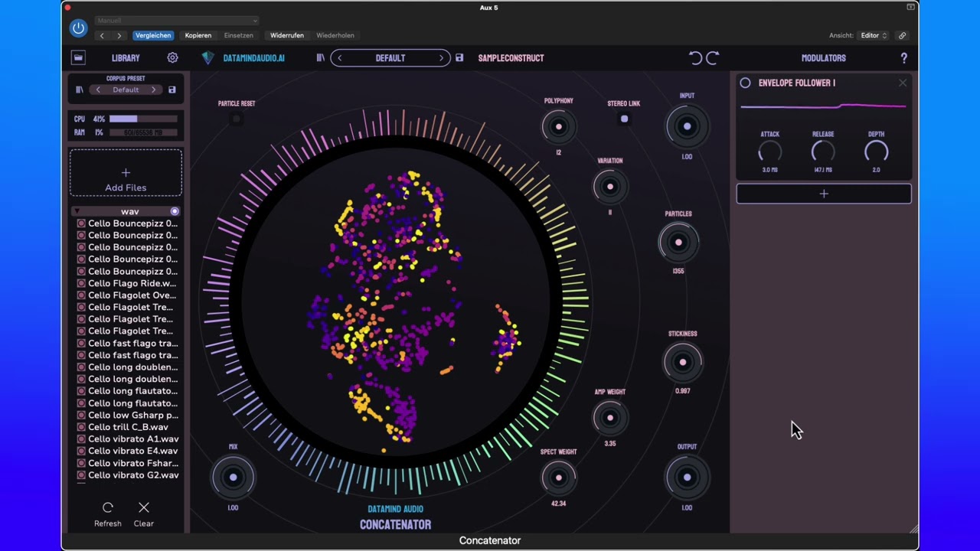
Task: Click the host next setting arrow
Action: tap(119, 35)
